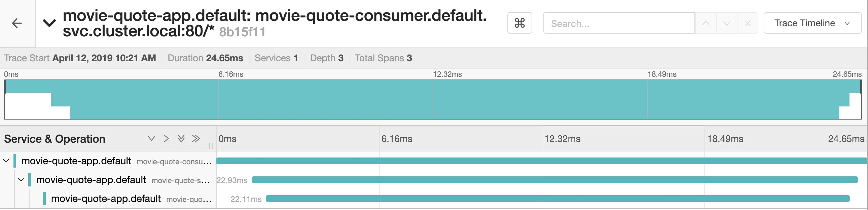This screenshot has width=868, height=210.
Task: Open the Trace Timeline dropdown
Action: (x=812, y=23)
